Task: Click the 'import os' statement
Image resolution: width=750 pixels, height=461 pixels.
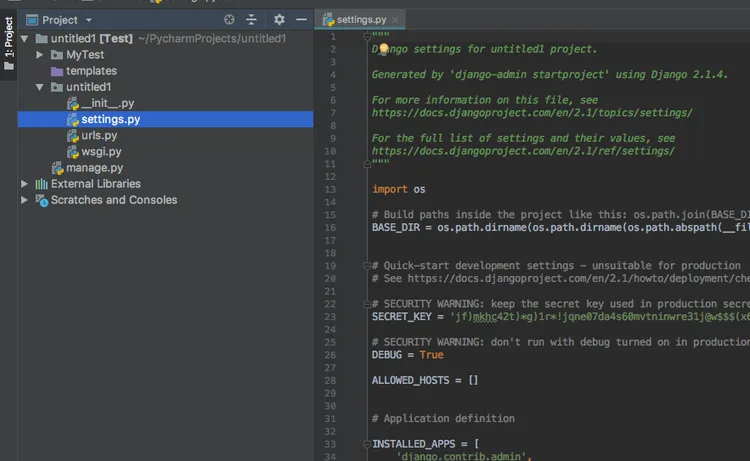Action: coord(398,189)
